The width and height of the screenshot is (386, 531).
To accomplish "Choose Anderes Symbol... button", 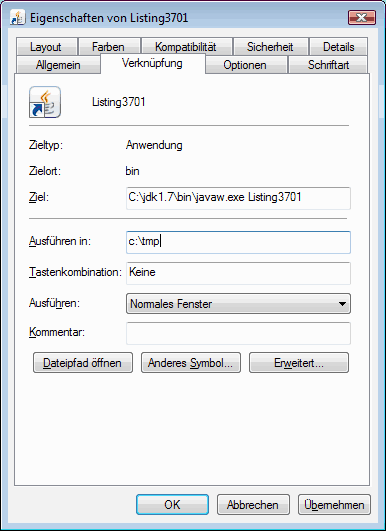I will coord(191,363).
